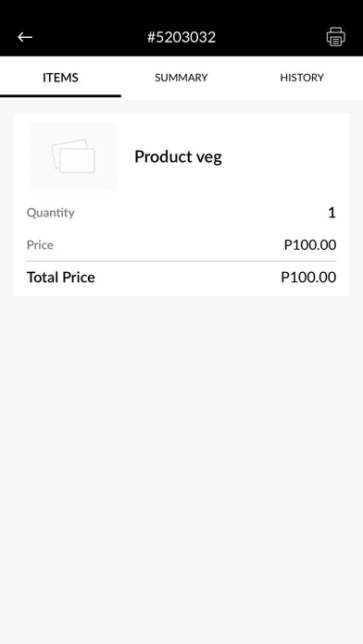Screen dimensions: 363x644
Task: Select the Total Price amount P100.00
Action: tap(308, 278)
